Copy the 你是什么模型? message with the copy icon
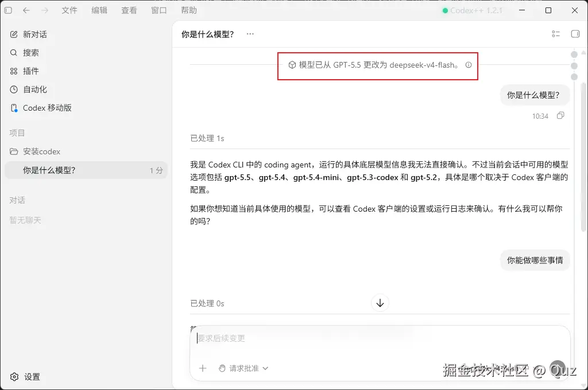588x390 pixels. point(560,116)
